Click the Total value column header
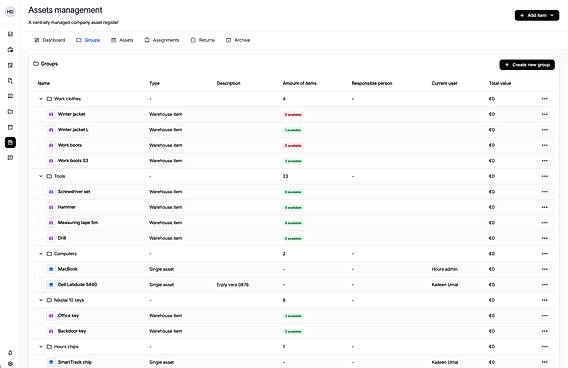Image resolution: width=568 pixels, height=368 pixels. point(500,83)
